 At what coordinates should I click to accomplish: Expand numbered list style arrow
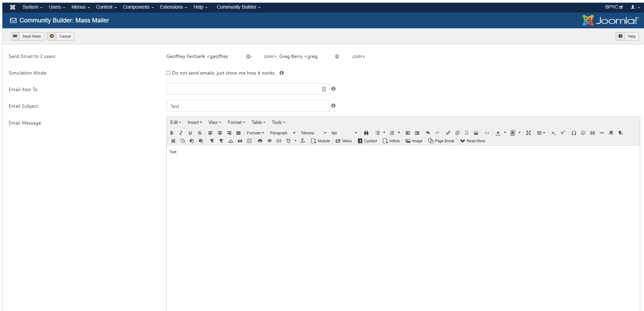coord(399,133)
